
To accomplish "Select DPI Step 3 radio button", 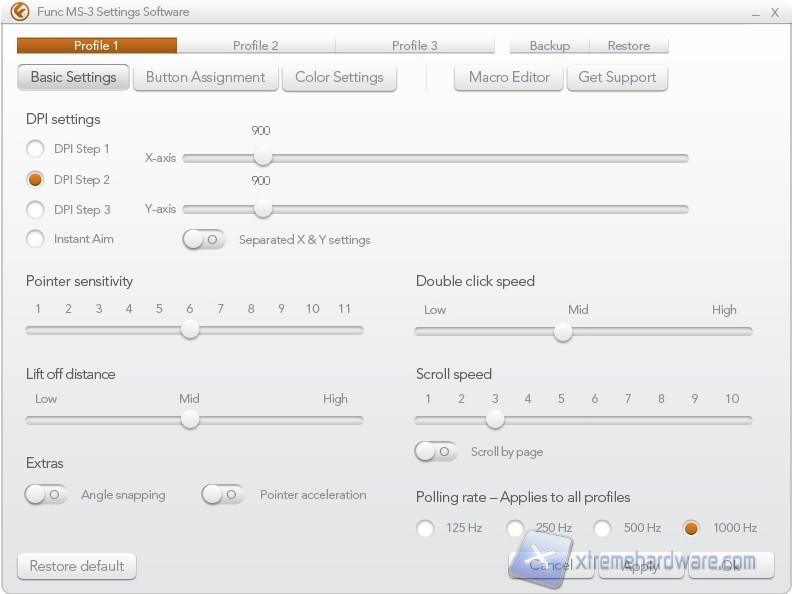I will tap(36, 210).
